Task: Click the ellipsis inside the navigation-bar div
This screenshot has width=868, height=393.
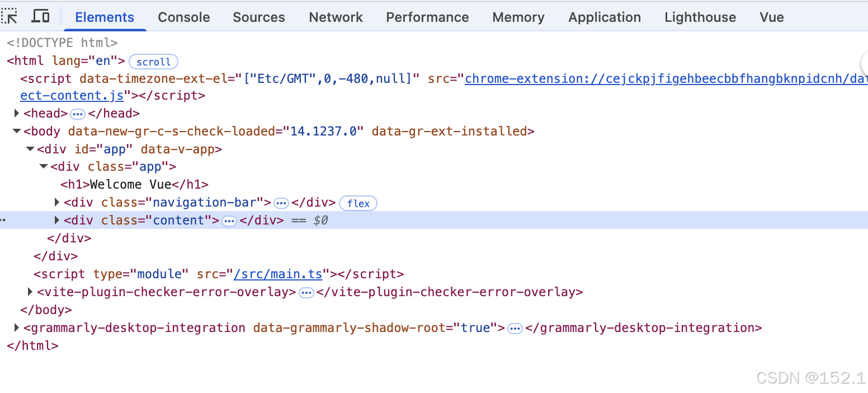Action: pyautogui.click(x=281, y=203)
